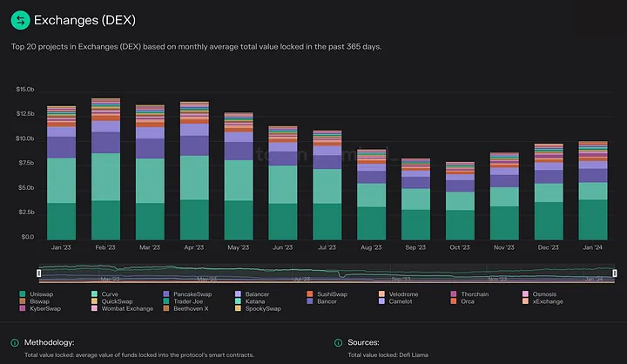Toggle Beethoven X legend entry
Screen dimensions: 627x364
186,308
